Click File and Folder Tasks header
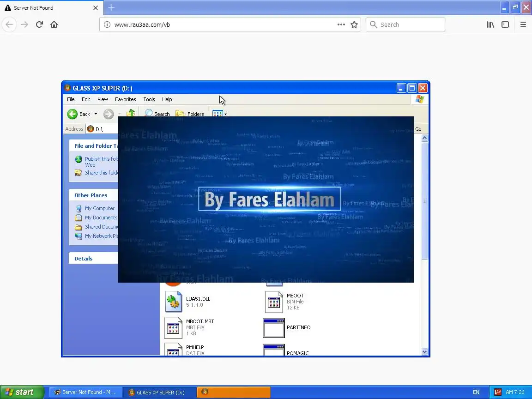Screen dimensions: 532x399 [94, 145]
